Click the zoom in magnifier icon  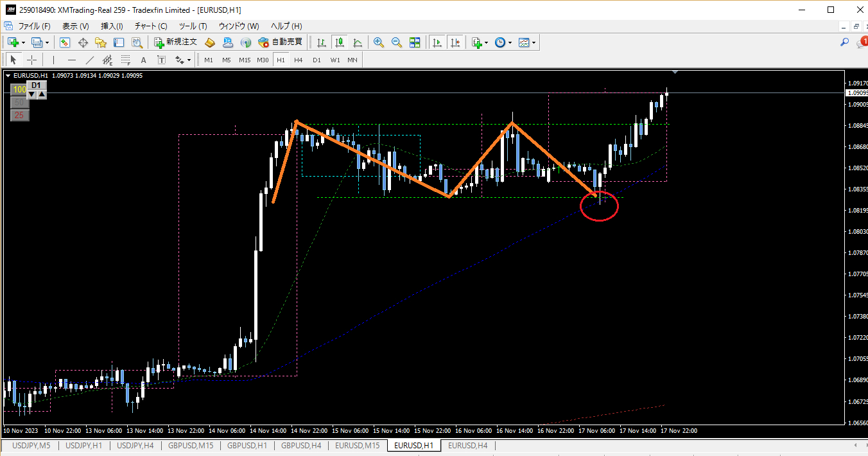[x=379, y=42]
